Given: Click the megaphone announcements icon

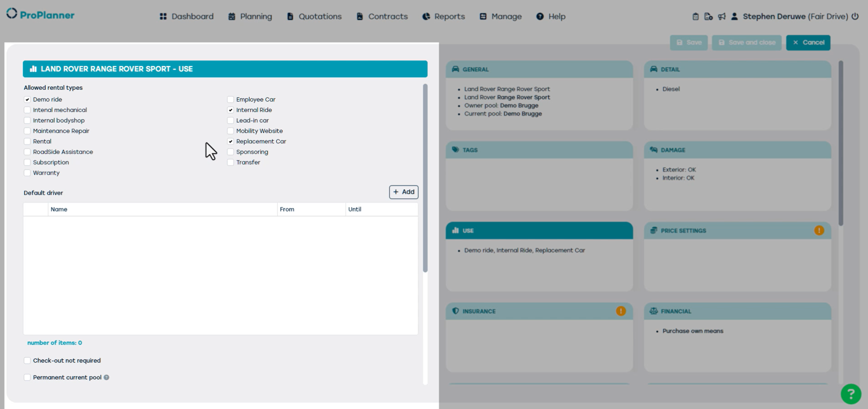Looking at the screenshot, I should point(722,17).
